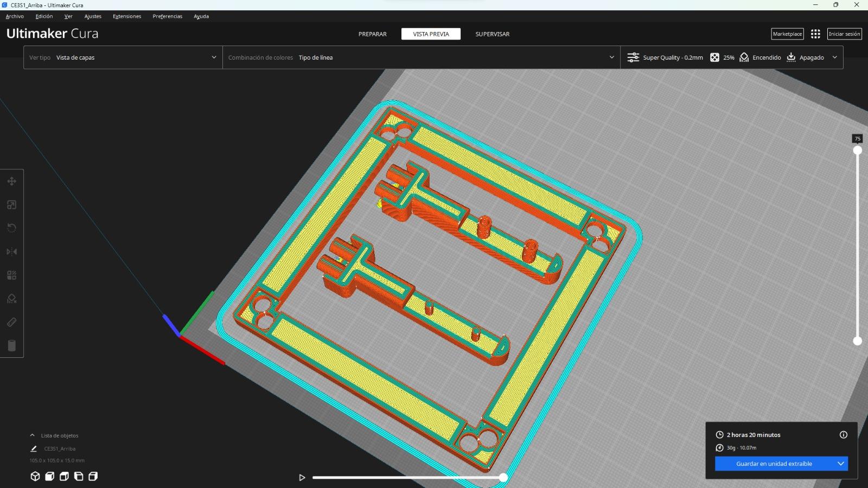Screen dimensions: 868x488
Task: Click the print settings sliders icon
Action: [633, 57]
